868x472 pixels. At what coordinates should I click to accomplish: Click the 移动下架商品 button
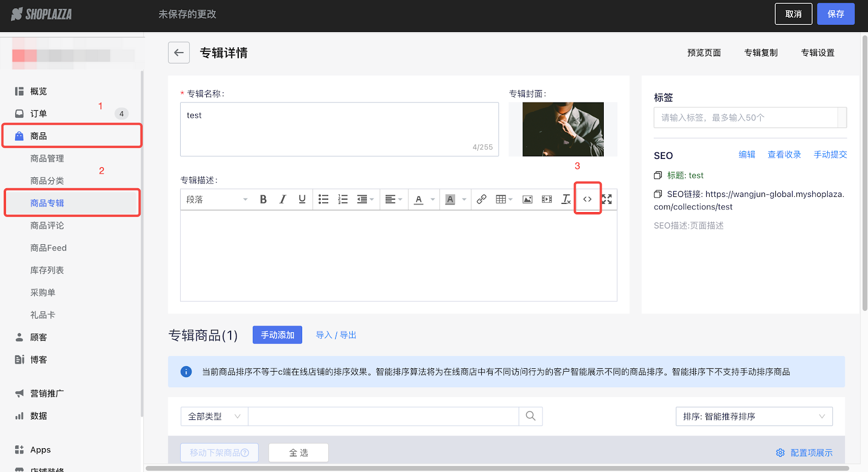pos(219,452)
